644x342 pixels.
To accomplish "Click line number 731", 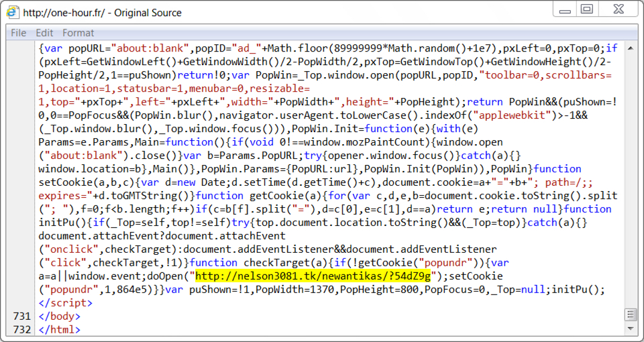I will click(x=21, y=316).
